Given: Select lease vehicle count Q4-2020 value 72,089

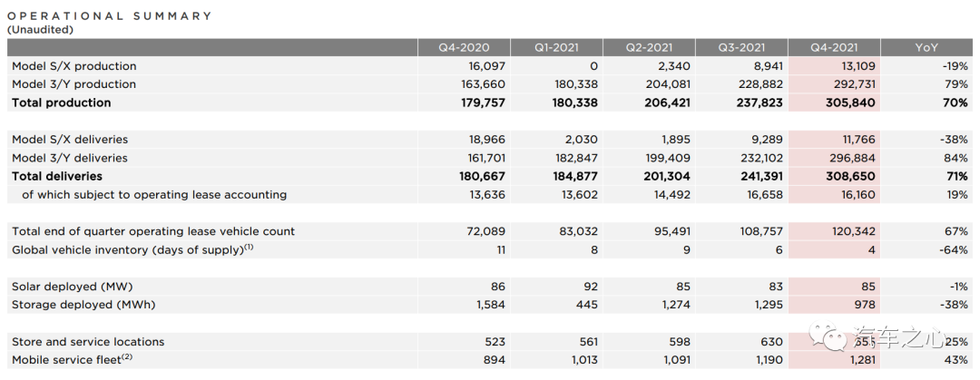Looking at the screenshot, I should pyautogui.click(x=487, y=231).
